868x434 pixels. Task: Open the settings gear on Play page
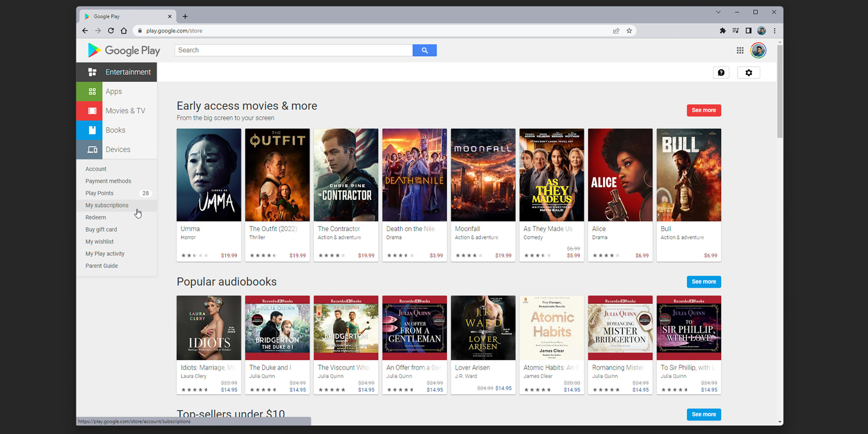[749, 72]
